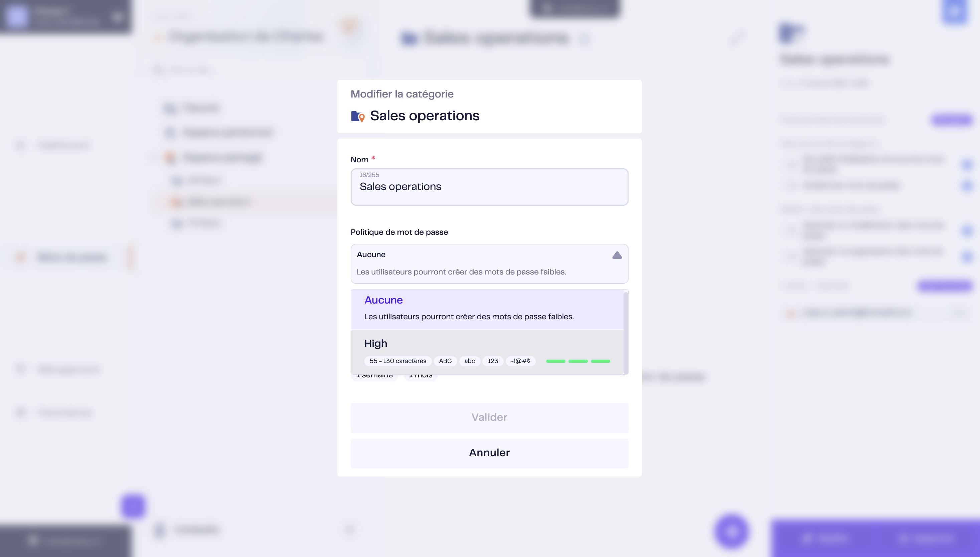Click the folder icon beside Sales operations title
Image resolution: width=980 pixels, height=557 pixels.
[x=358, y=116]
